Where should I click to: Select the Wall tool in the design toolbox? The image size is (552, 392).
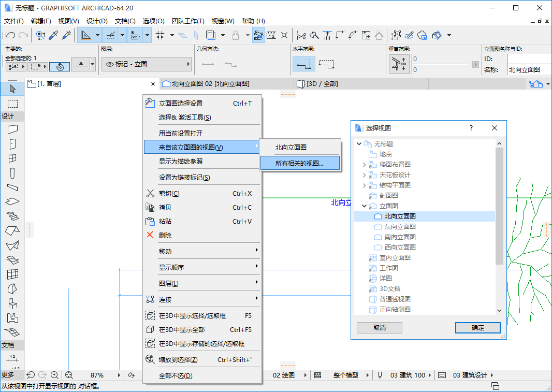tap(12, 130)
